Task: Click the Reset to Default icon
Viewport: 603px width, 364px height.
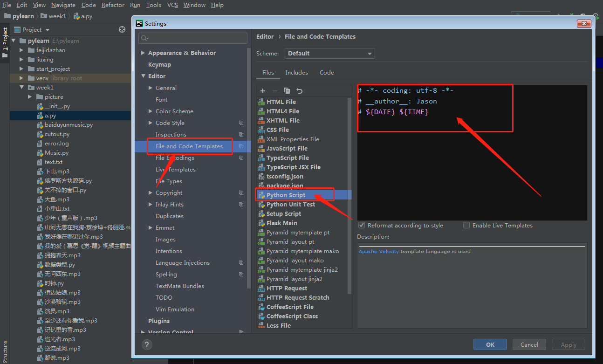Action: (x=300, y=91)
